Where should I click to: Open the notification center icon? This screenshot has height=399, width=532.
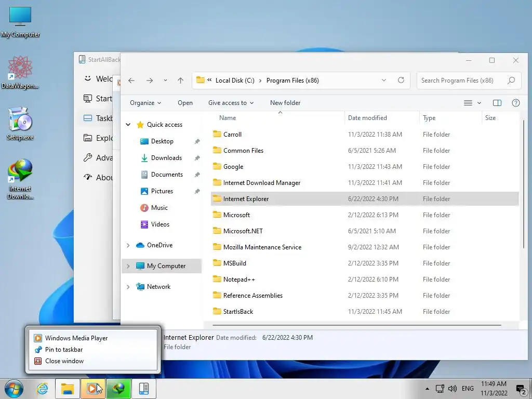point(521,389)
